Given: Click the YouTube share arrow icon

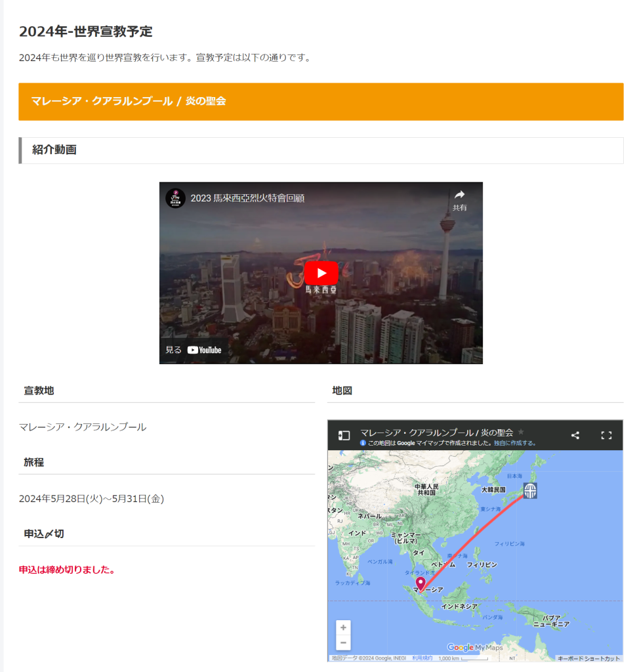Looking at the screenshot, I should [x=459, y=195].
